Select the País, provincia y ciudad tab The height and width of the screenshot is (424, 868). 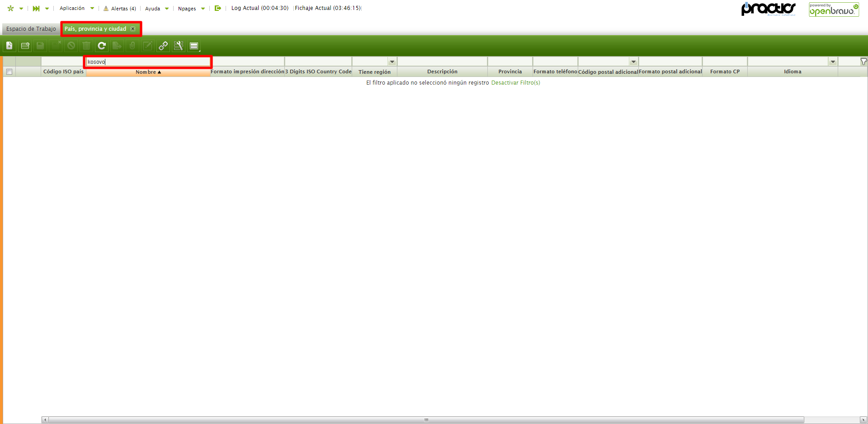click(x=95, y=29)
